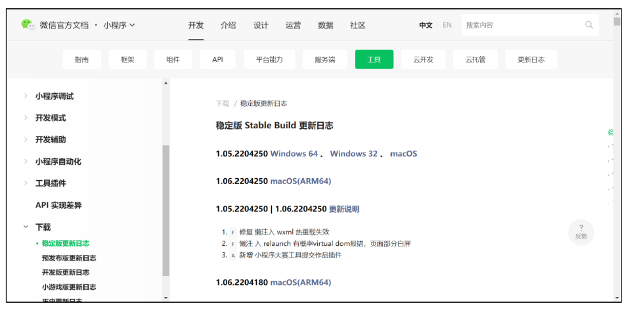Switch to the 开发 top navigation tab
Image resolution: width=644 pixels, height=311 pixels.
pyautogui.click(x=196, y=26)
